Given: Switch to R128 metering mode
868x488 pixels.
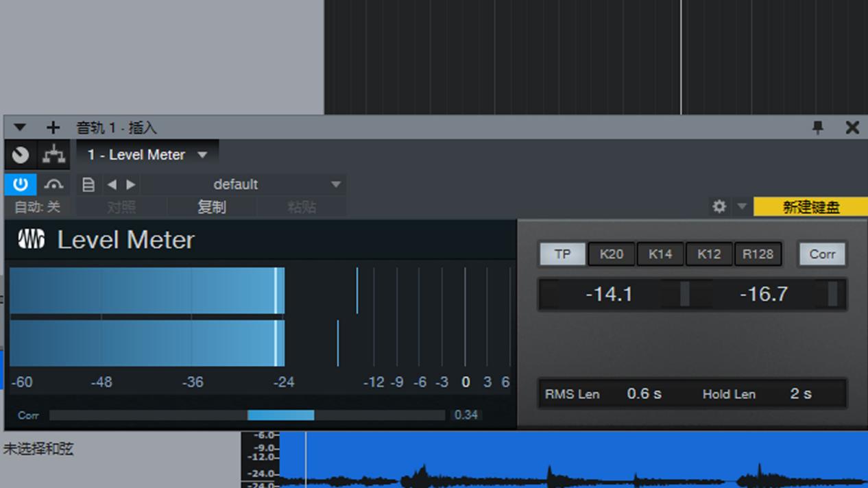Looking at the screenshot, I should coord(758,254).
